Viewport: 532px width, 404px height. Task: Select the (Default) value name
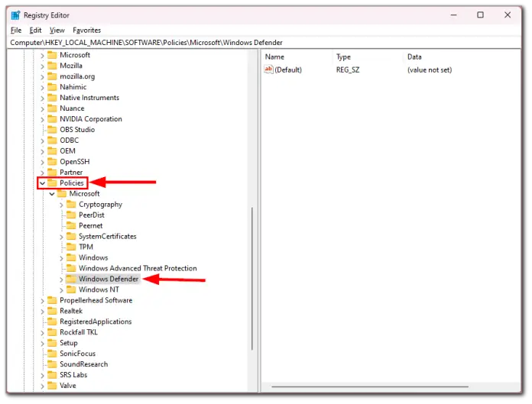pyautogui.click(x=288, y=69)
